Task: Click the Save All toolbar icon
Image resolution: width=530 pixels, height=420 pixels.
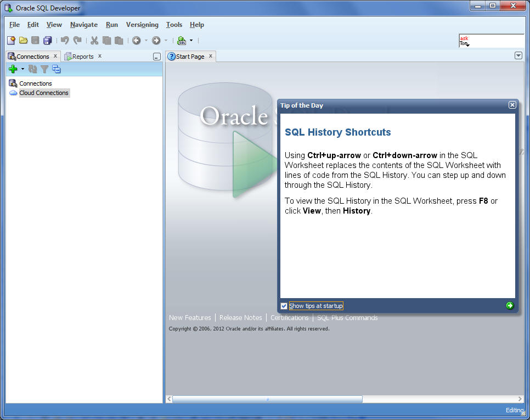Action: [48, 40]
